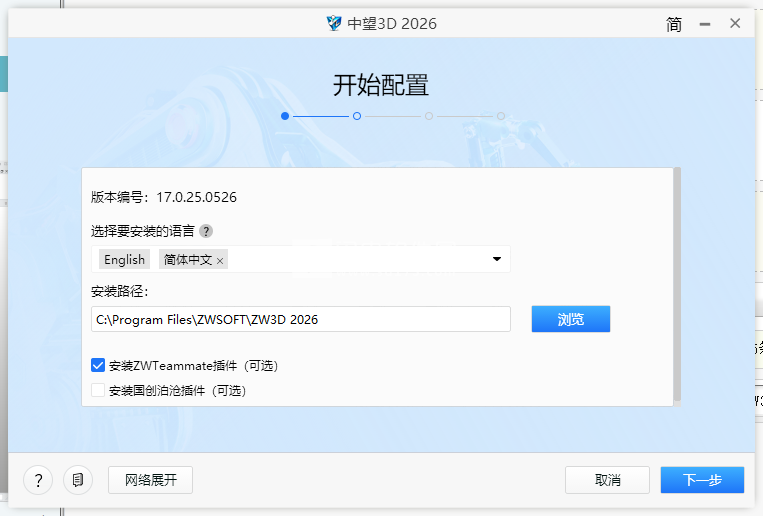Click the install path input field
The width and height of the screenshot is (763, 516).
coord(301,319)
